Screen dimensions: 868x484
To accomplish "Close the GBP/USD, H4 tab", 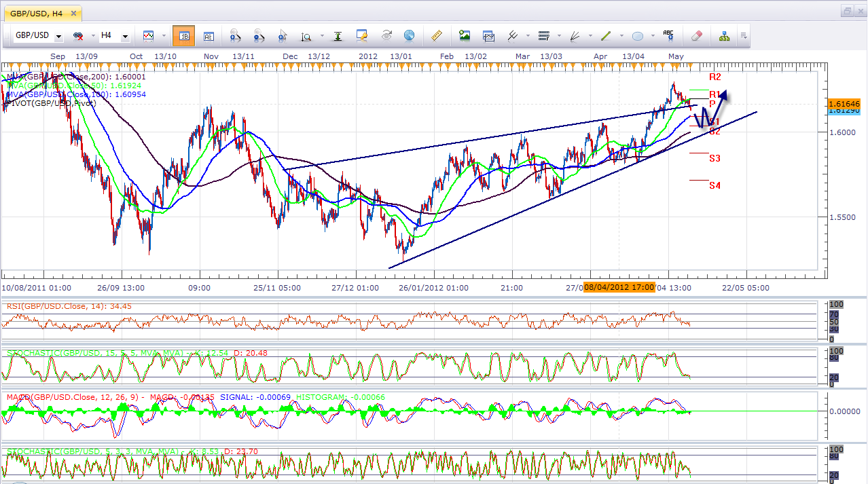I will pyautogui.click(x=72, y=13).
